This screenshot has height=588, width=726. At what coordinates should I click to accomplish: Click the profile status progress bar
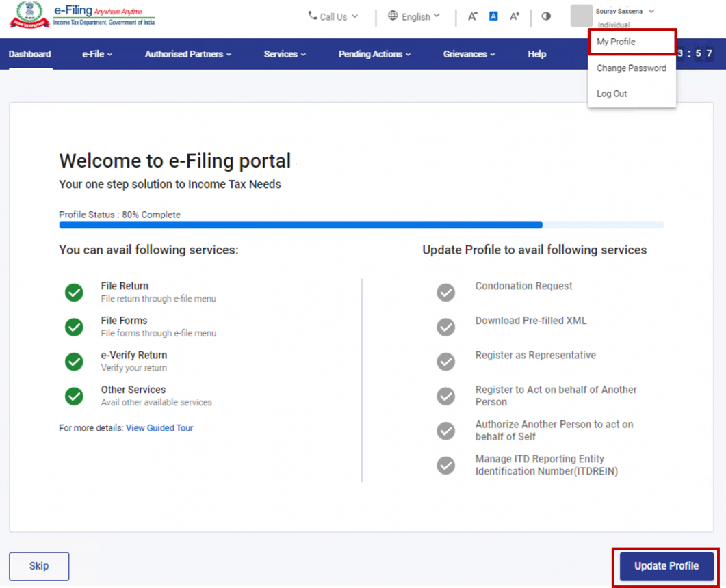(361, 224)
